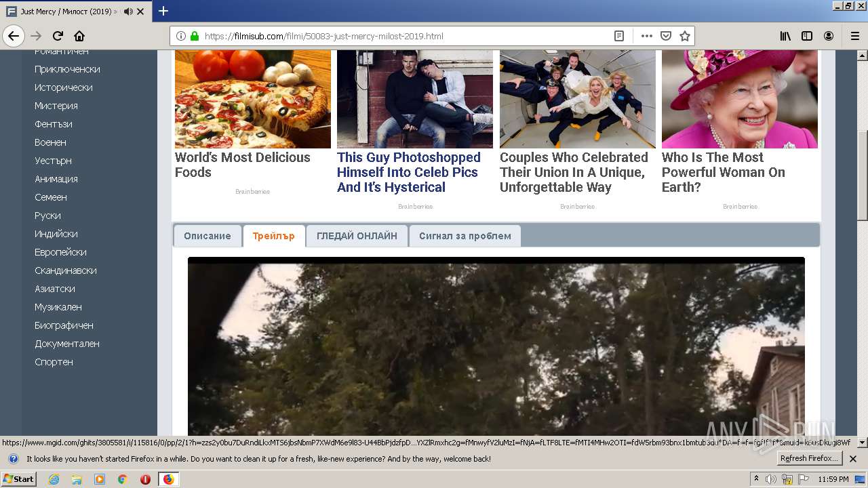Open the ГЛЕДАЙ ОНЛАЙН tab
This screenshot has width=868, height=488.
pyautogui.click(x=357, y=236)
